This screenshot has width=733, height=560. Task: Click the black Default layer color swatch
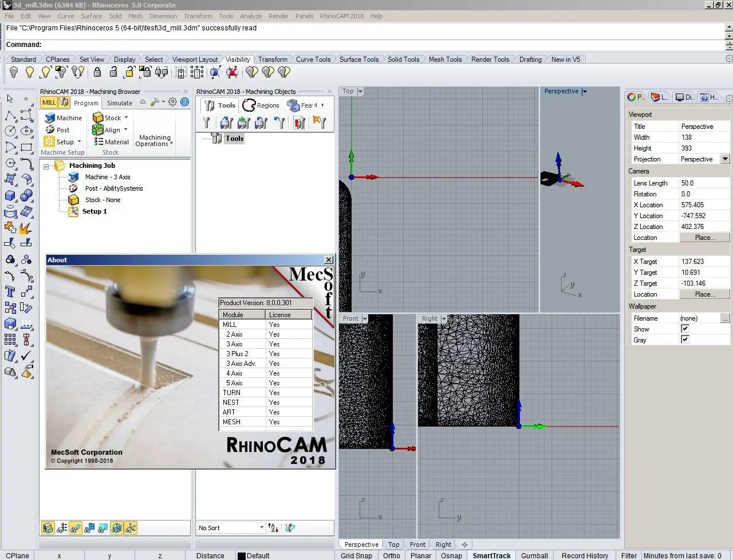click(242, 556)
